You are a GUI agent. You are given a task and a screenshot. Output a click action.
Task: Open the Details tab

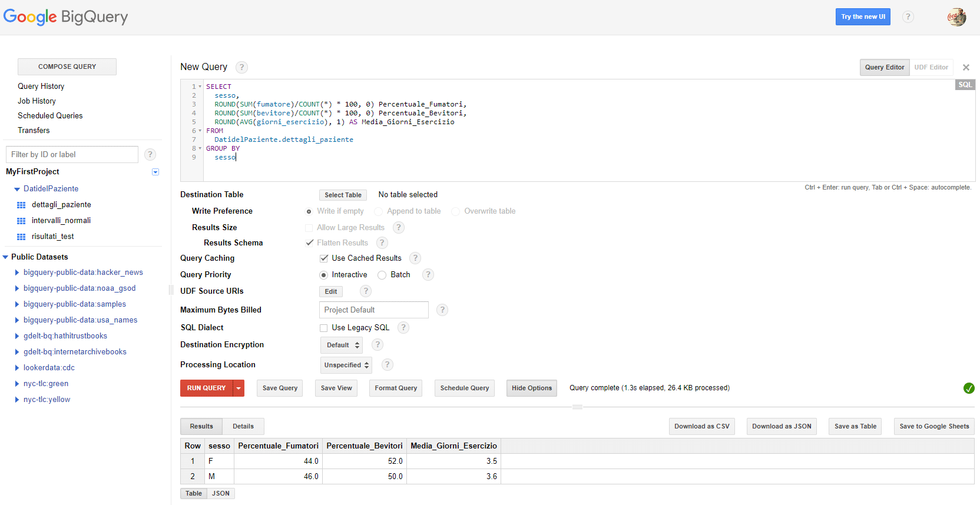click(x=243, y=426)
